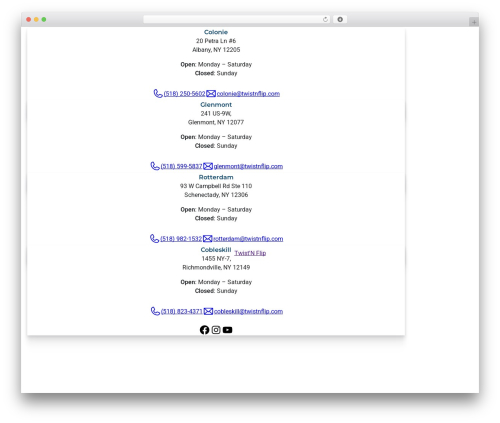Click address line '20 Petra Ln #6'
Image resolution: width=500 pixels, height=423 pixels.
(x=216, y=41)
